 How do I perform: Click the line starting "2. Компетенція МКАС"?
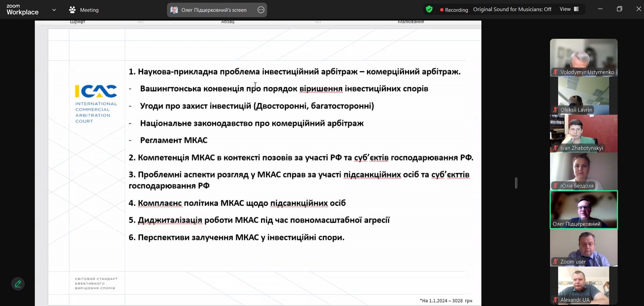[301, 158]
